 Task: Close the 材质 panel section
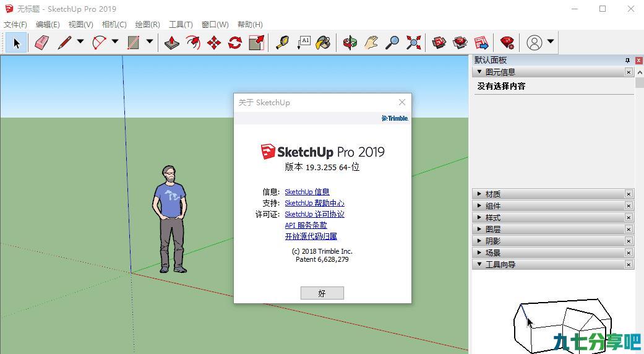pos(629,194)
